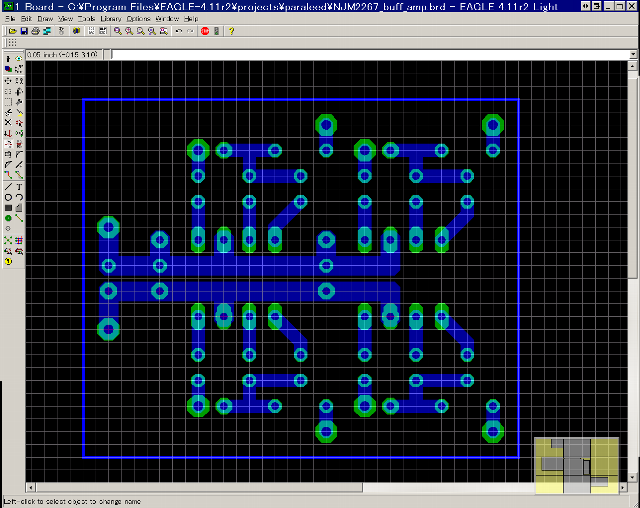Click the Zoom to fit magnifier icon

point(117,31)
